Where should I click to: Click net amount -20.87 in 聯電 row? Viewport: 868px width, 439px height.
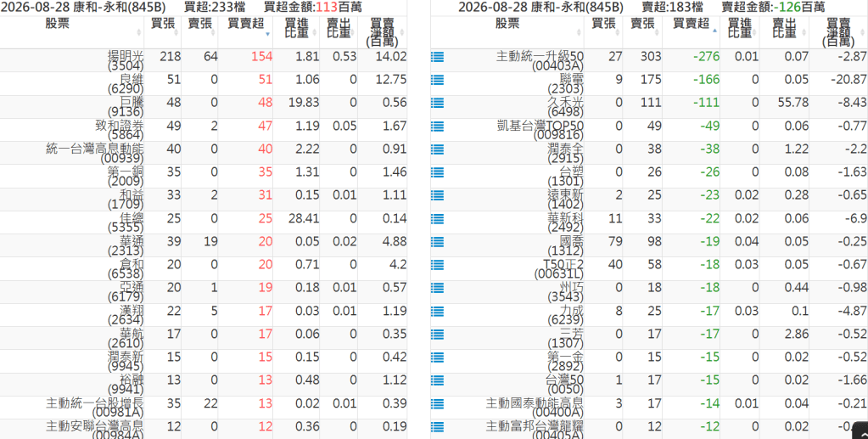point(848,80)
